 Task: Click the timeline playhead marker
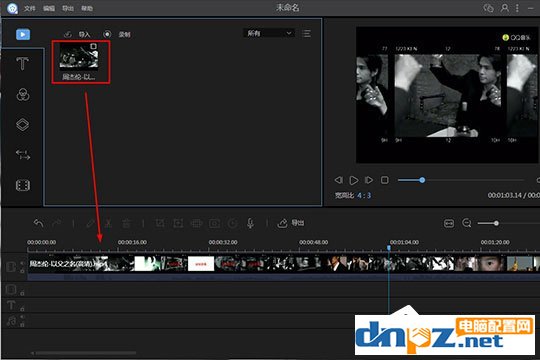(389, 248)
